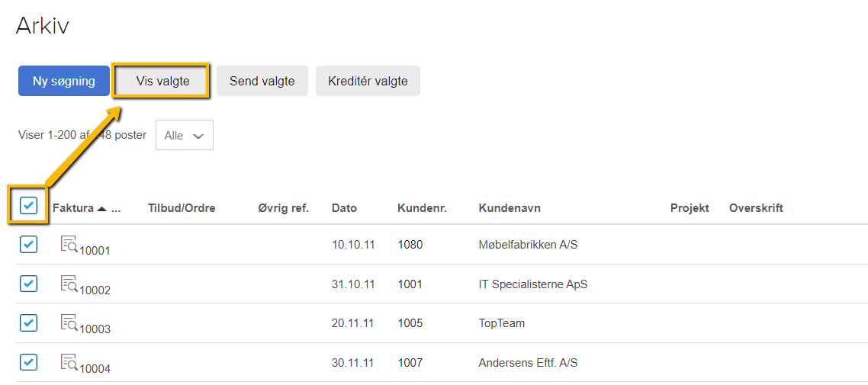Image resolution: width=868 pixels, height=385 pixels.
Task: Click Vis valgte button
Action: [x=162, y=82]
